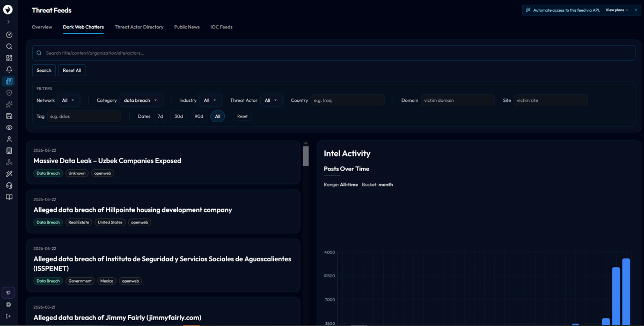Open the Network filter dropdown

point(68,100)
